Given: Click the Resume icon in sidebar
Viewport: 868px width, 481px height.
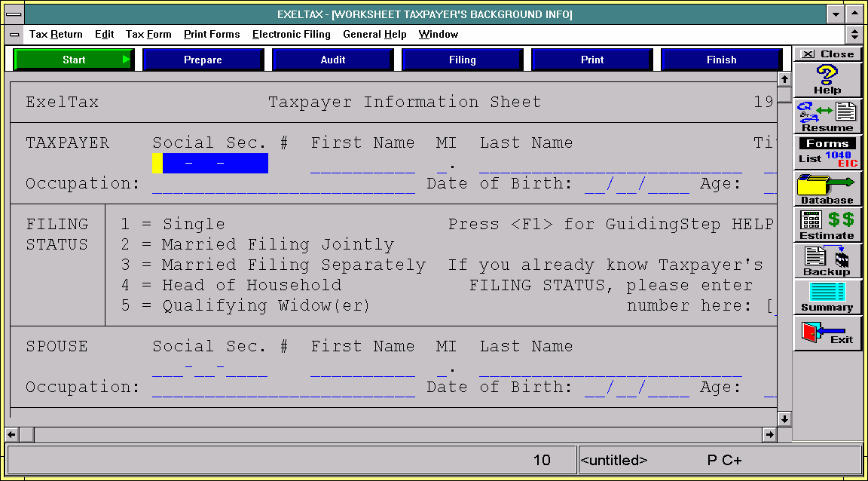Looking at the screenshot, I should 827,116.
